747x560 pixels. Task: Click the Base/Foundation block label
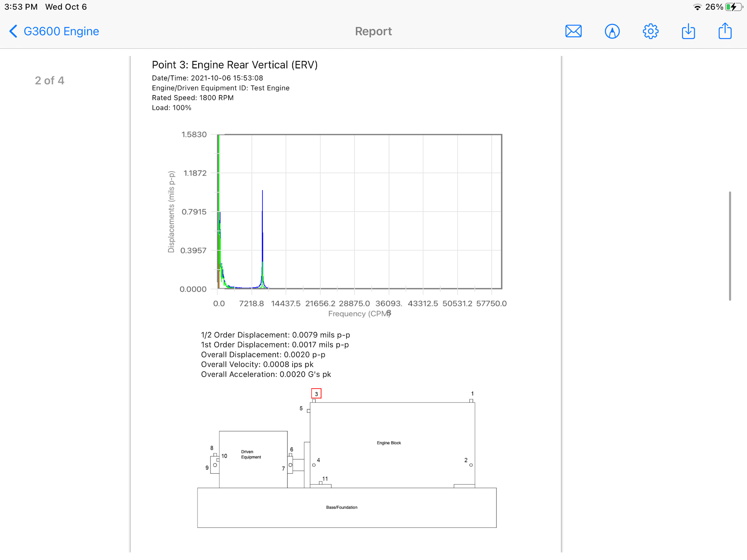[x=342, y=507]
